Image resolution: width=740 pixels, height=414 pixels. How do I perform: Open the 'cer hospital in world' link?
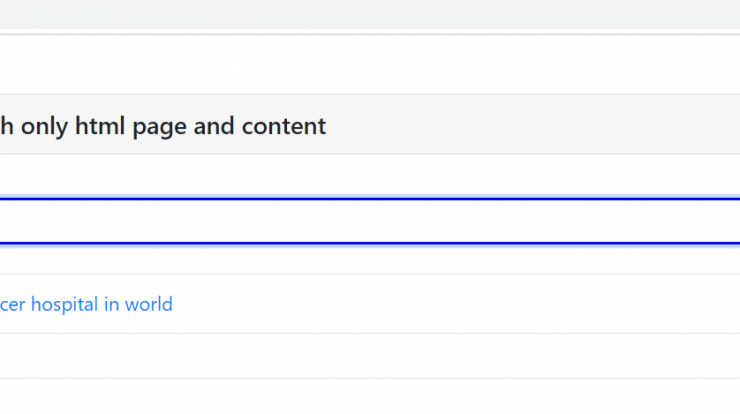point(86,304)
